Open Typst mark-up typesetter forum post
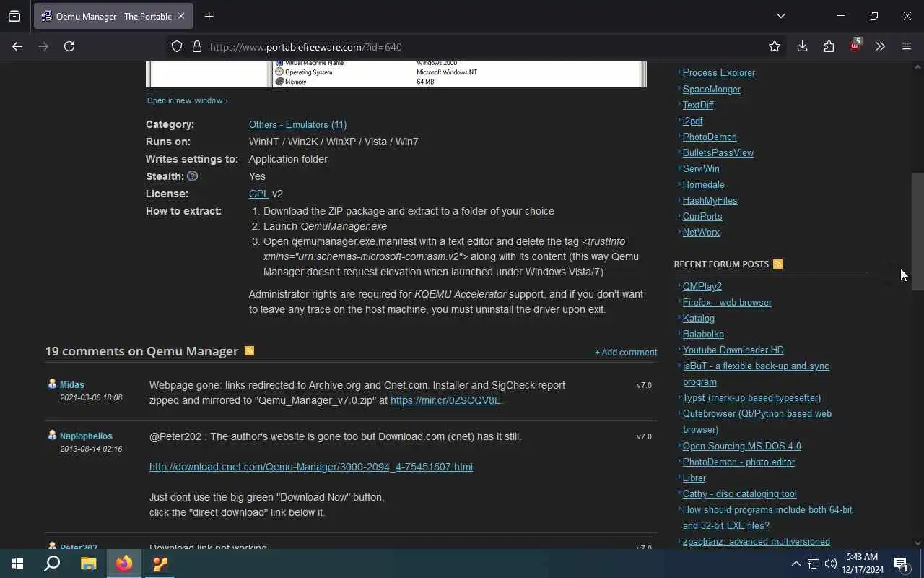The image size is (924, 578). point(751,397)
